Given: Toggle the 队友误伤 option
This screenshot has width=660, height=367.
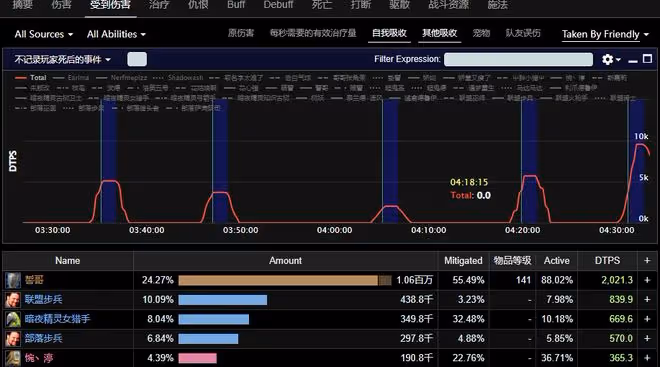Looking at the screenshot, I should (x=523, y=33).
